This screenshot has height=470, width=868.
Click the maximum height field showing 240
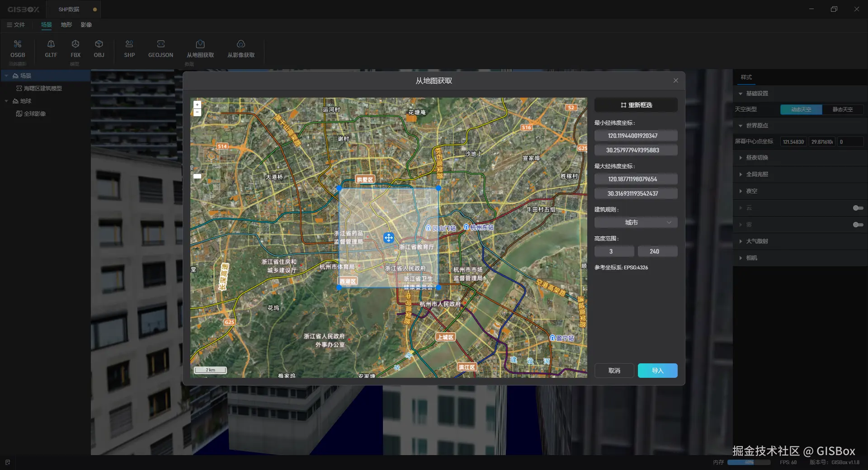(657, 251)
